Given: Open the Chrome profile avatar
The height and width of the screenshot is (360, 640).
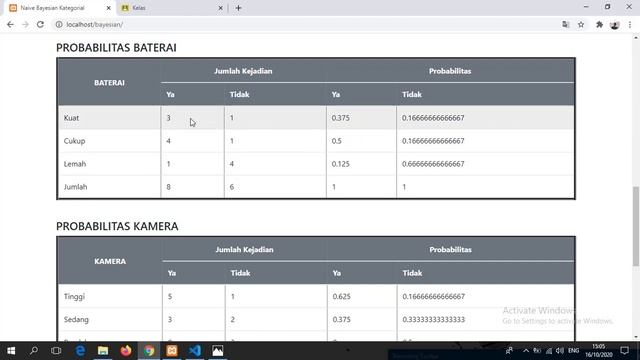Looking at the screenshot, I should click(x=615, y=24).
